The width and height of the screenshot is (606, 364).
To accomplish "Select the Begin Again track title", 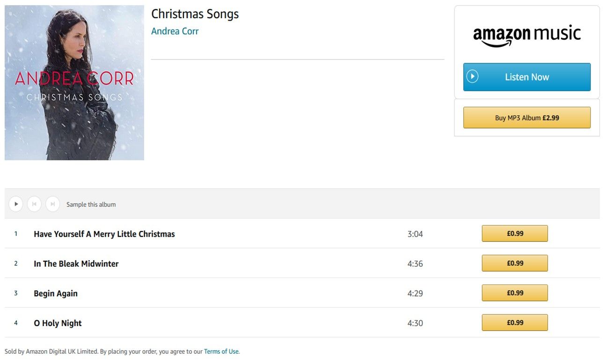I will point(56,294).
